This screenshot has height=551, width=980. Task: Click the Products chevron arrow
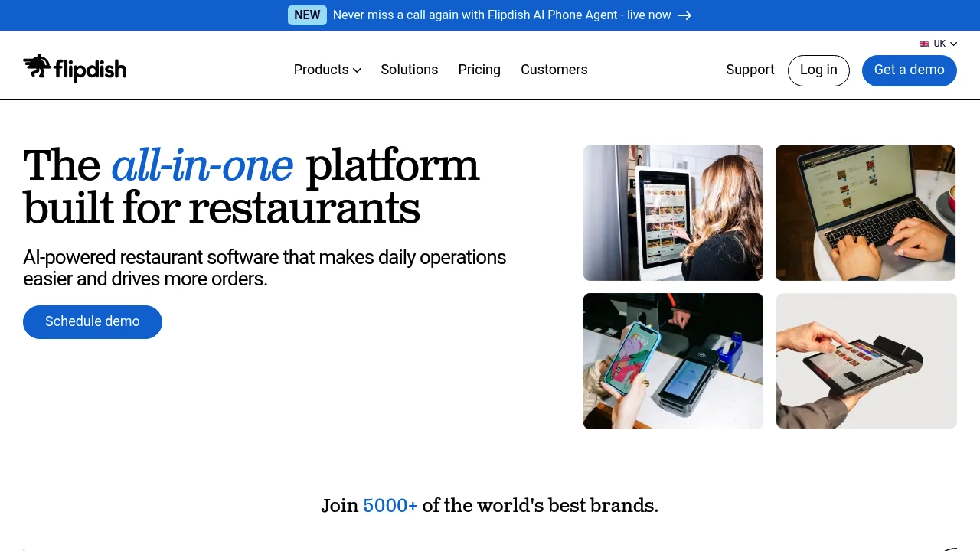click(x=357, y=70)
